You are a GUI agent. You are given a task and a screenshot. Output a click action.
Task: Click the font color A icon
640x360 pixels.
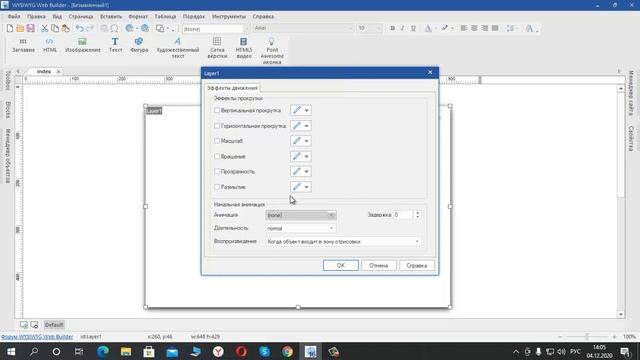[428, 28]
